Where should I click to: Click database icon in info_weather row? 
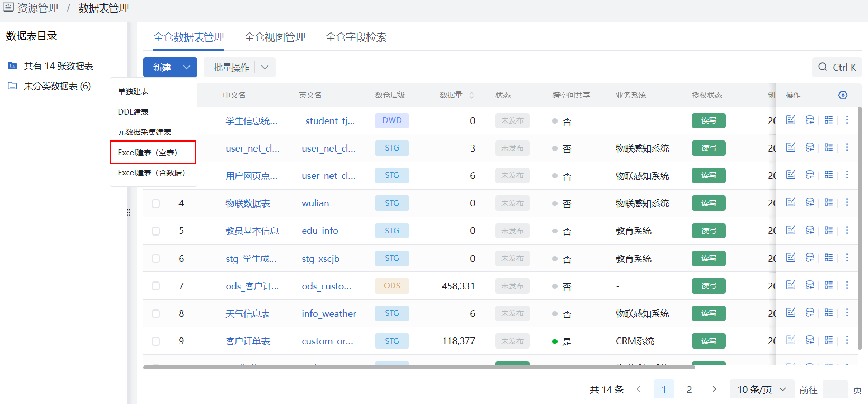(810, 313)
